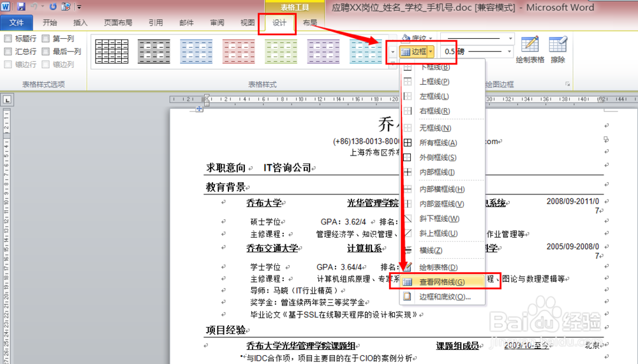Select the Eraser (擦除) table tool
The width and height of the screenshot is (638, 364).
pos(558,44)
